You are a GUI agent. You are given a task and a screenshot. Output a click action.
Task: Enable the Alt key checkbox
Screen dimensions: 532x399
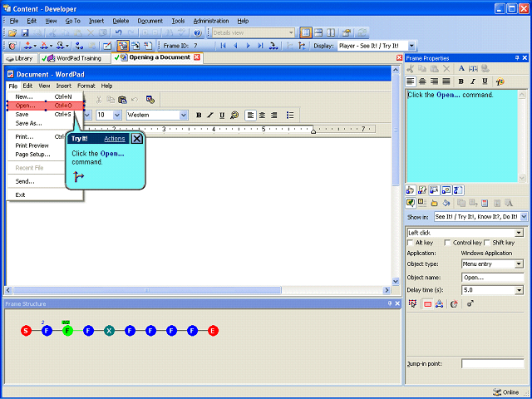pos(410,243)
